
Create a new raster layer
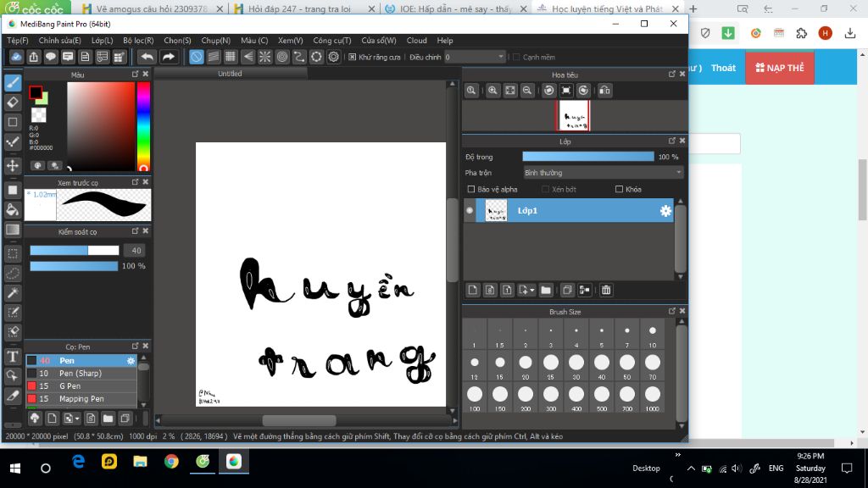[472, 290]
